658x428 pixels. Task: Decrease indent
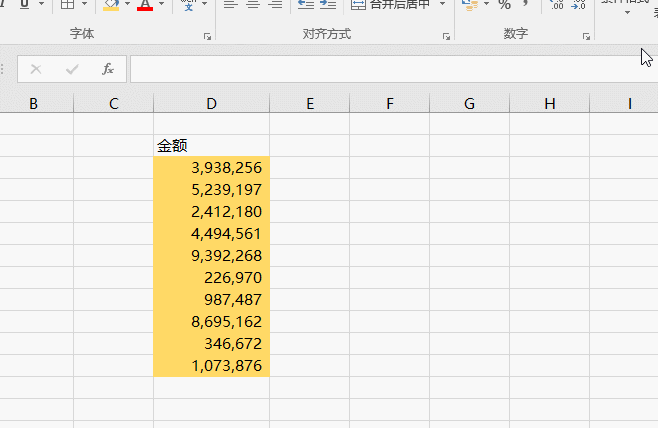pos(306,5)
